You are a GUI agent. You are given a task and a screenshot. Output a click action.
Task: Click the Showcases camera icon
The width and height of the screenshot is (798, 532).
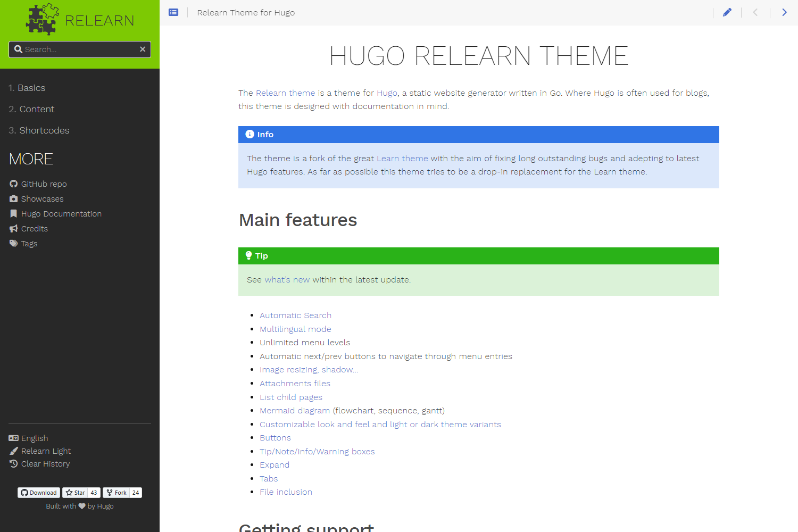pos(13,198)
